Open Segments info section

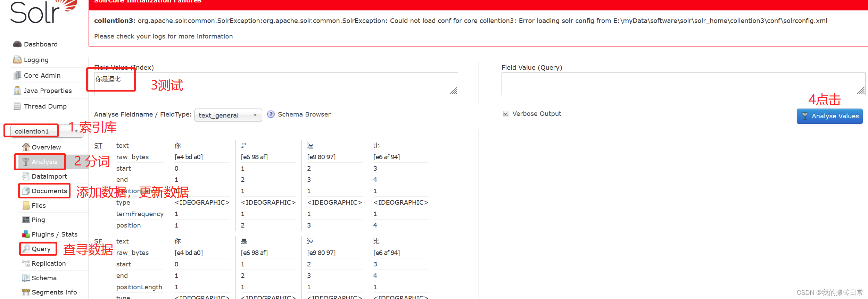[54, 292]
